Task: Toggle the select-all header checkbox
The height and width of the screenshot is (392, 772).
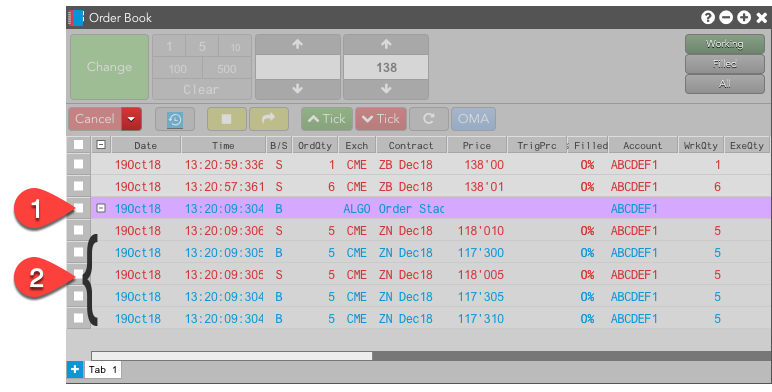Action: tap(78, 145)
